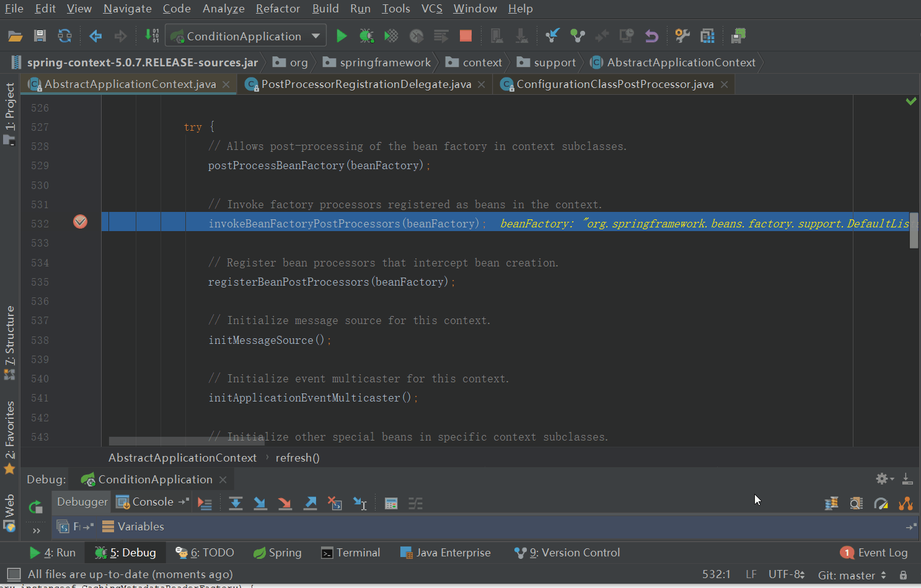Run ConditionApplication with the green play button
Screen dimensions: 921x588
[x=341, y=36]
